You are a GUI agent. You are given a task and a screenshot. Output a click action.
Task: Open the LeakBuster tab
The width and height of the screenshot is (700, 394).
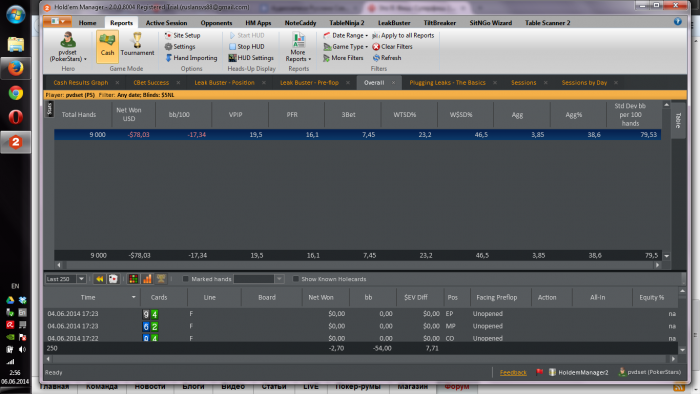point(394,23)
